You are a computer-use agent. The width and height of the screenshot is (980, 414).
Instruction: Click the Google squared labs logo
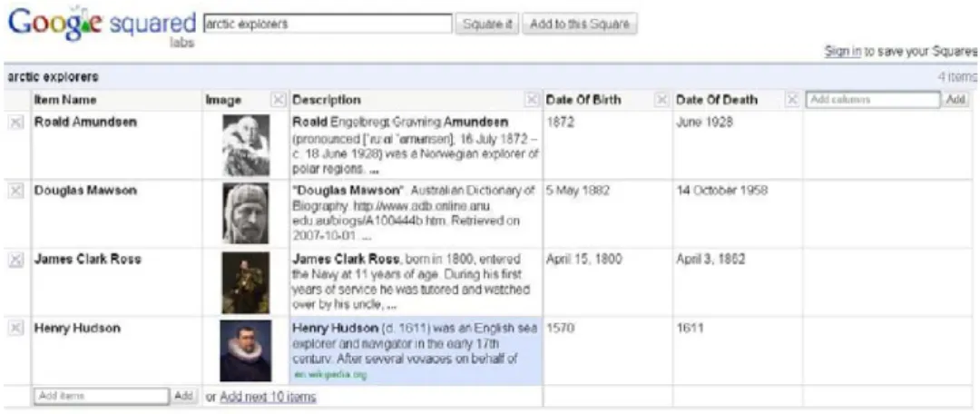(102, 26)
